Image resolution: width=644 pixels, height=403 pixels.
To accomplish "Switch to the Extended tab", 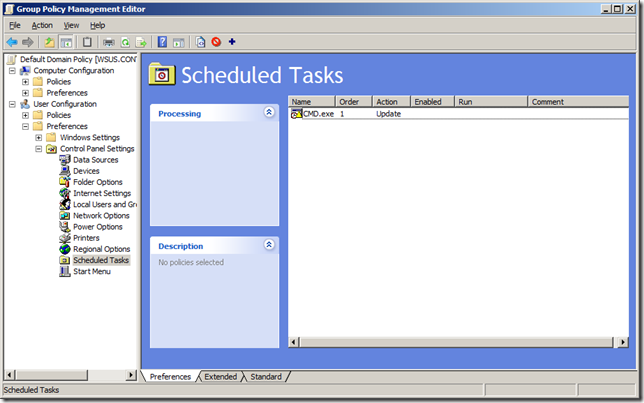I will 221,377.
